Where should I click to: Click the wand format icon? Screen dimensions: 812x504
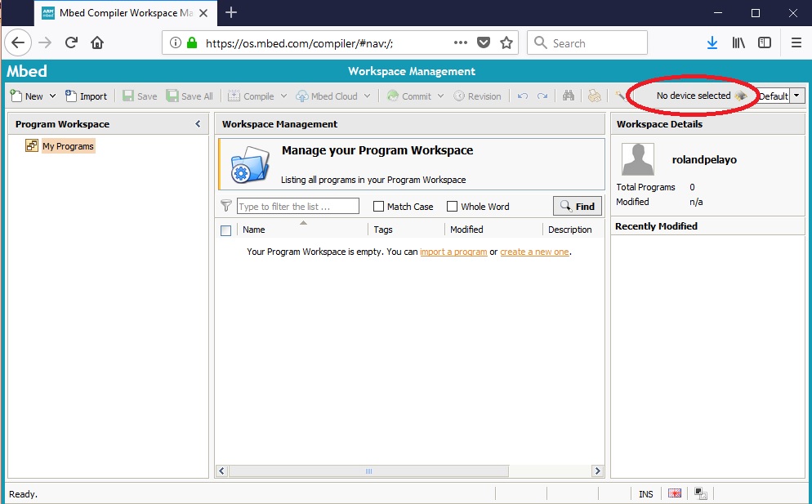point(620,96)
